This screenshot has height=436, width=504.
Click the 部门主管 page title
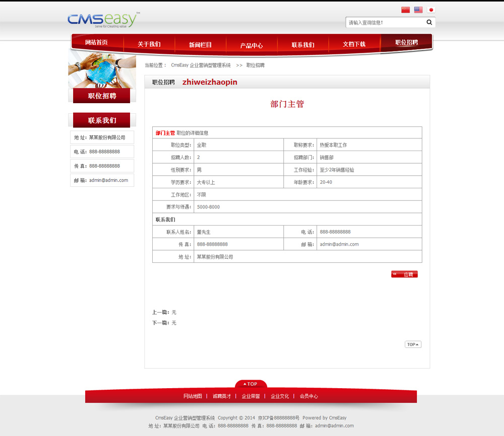click(x=287, y=104)
